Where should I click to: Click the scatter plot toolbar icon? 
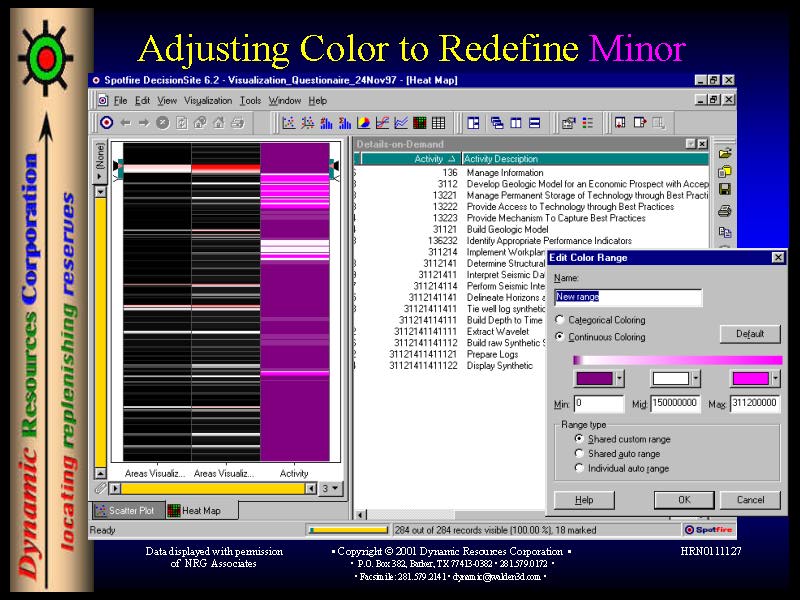(288, 123)
